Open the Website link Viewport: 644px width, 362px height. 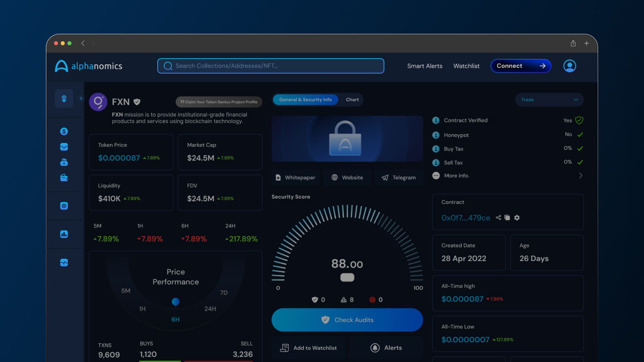347,178
